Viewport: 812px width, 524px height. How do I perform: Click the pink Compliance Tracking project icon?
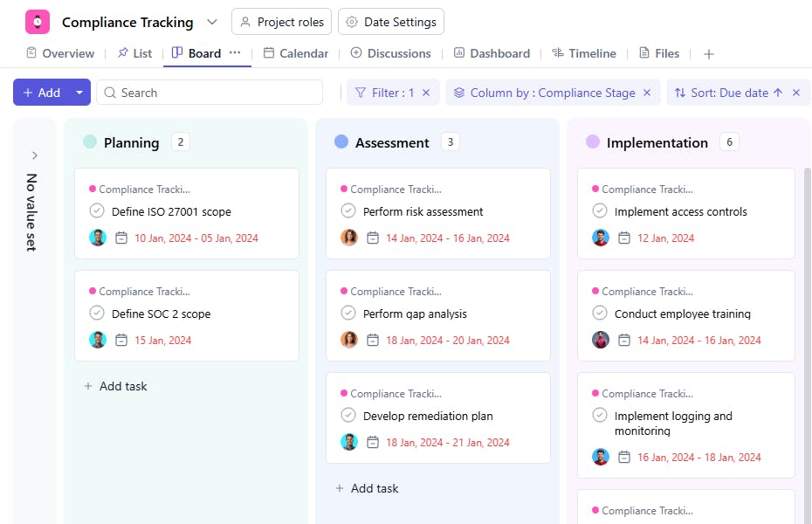(38, 22)
